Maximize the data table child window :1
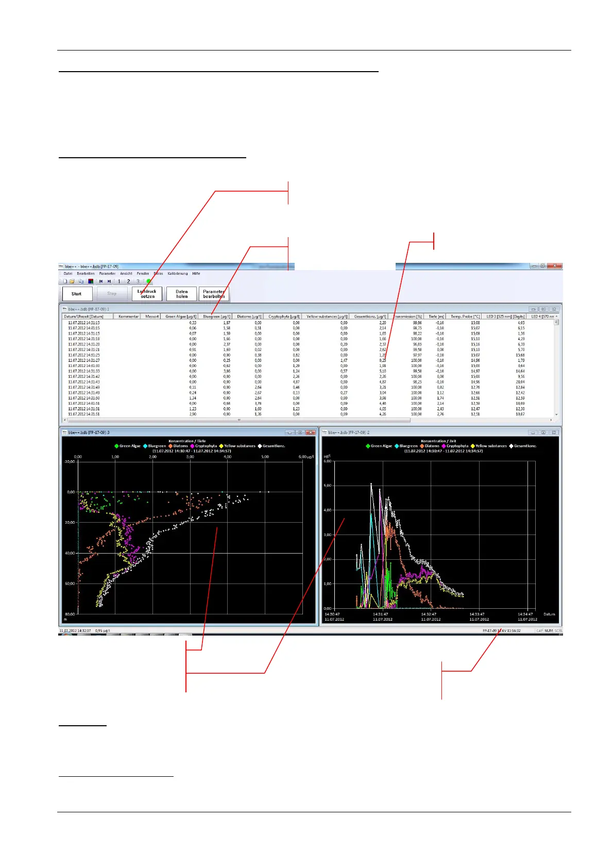This screenshot has height=868, width=613. click(543, 309)
